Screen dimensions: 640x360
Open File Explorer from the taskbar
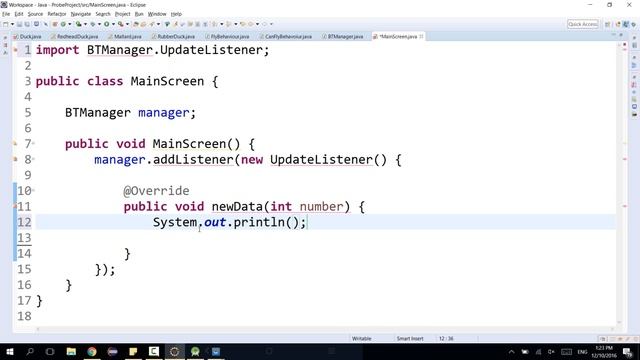[x=71, y=351]
